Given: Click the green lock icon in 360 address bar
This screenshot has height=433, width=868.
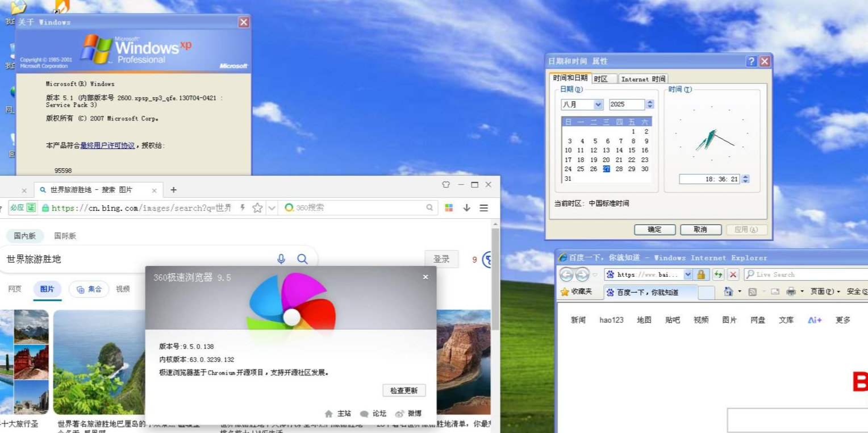Looking at the screenshot, I should pos(45,208).
